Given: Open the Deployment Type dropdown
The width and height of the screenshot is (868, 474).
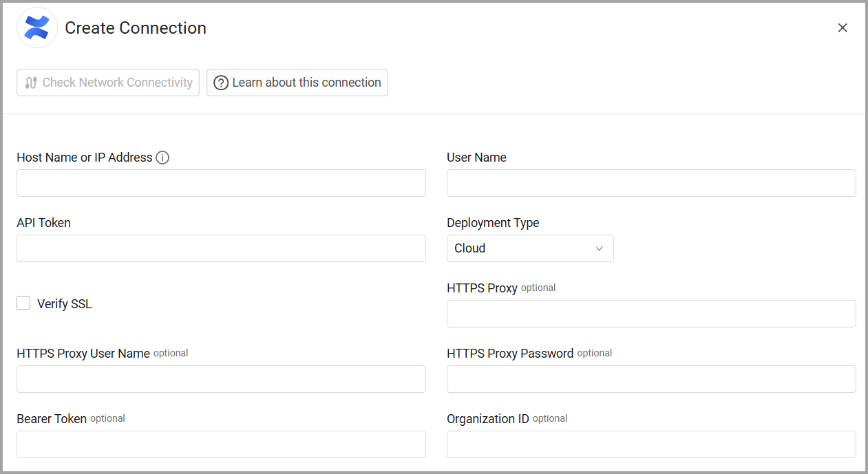Looking at the screenshot, I should click(530, 248).
